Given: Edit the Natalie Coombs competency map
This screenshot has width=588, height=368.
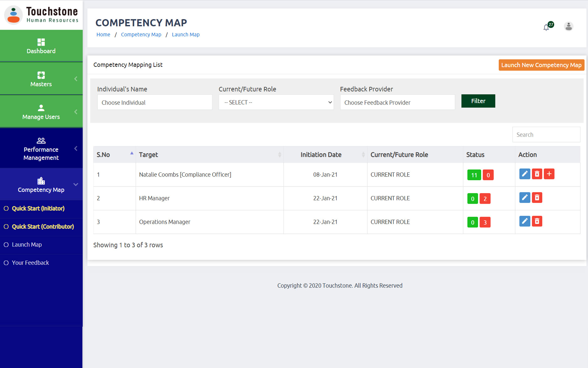Looking at the screenshot, I should pyautogui.click(x=524, y=174).
